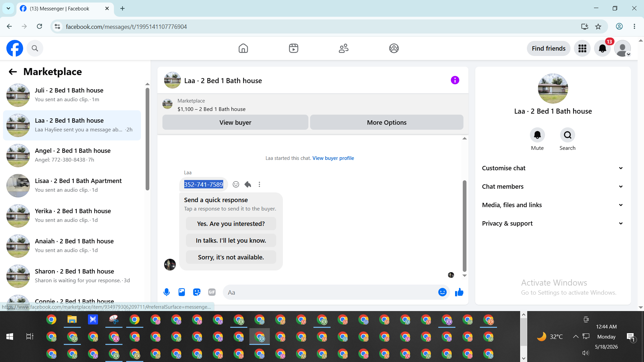The width and height of the screenshot is (644, 362).
Task: Open the View buyer profile link
Action: [x=333, y=158]
